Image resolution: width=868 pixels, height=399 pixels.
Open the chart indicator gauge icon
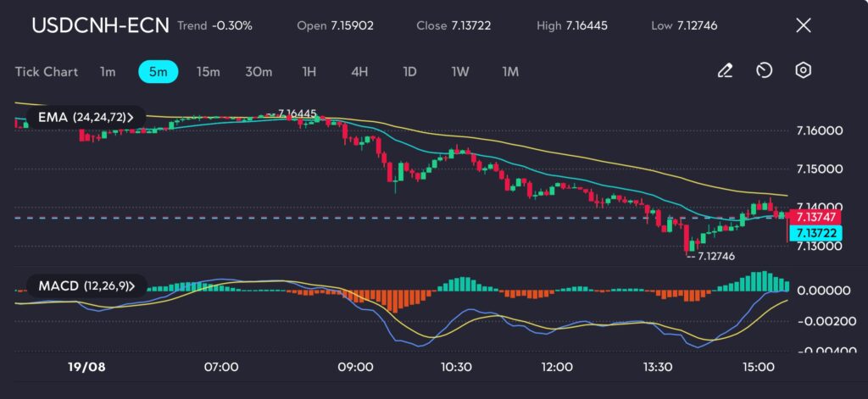tap(764, 71)
